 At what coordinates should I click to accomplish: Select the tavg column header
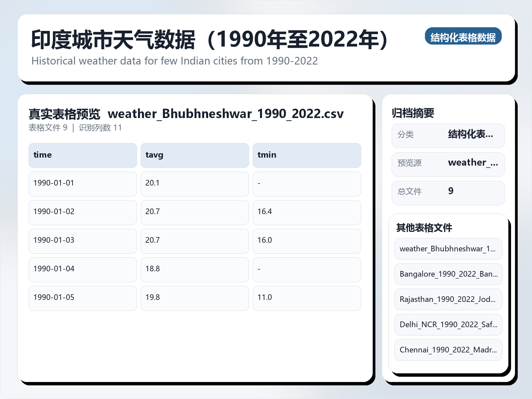click(195, 155)
